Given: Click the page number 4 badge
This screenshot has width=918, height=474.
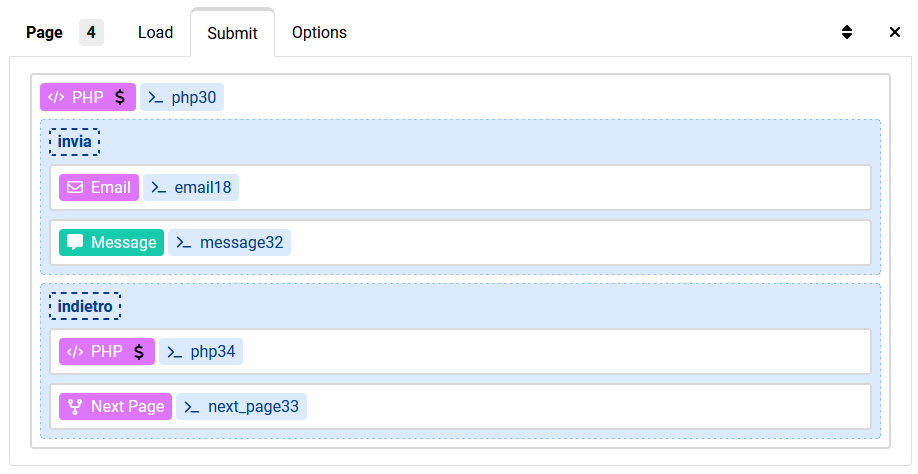Looking at the screenshot, I should (x=91, y=32).
